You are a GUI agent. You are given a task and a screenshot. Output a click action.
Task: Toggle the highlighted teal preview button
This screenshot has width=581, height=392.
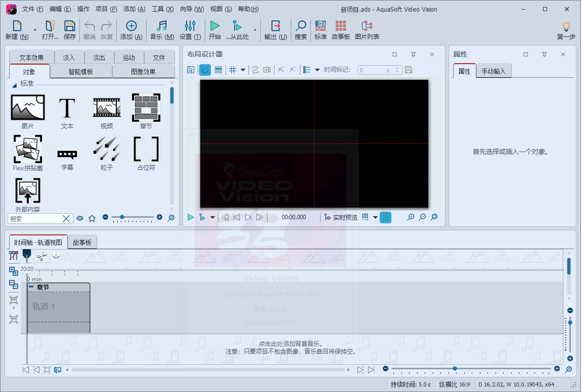click(385, 217)
